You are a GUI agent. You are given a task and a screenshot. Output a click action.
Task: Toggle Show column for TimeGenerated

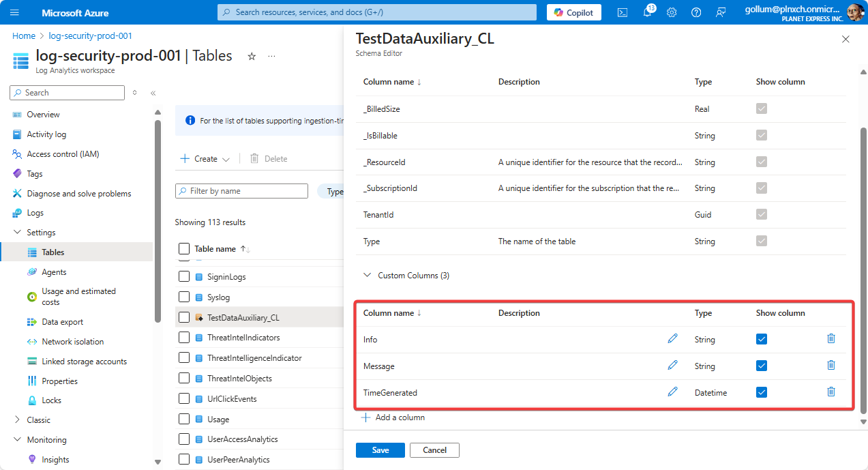coord(762,392)
